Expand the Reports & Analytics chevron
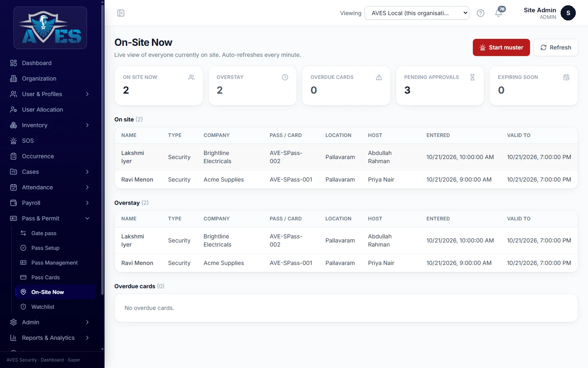 (x=87, y=338)
